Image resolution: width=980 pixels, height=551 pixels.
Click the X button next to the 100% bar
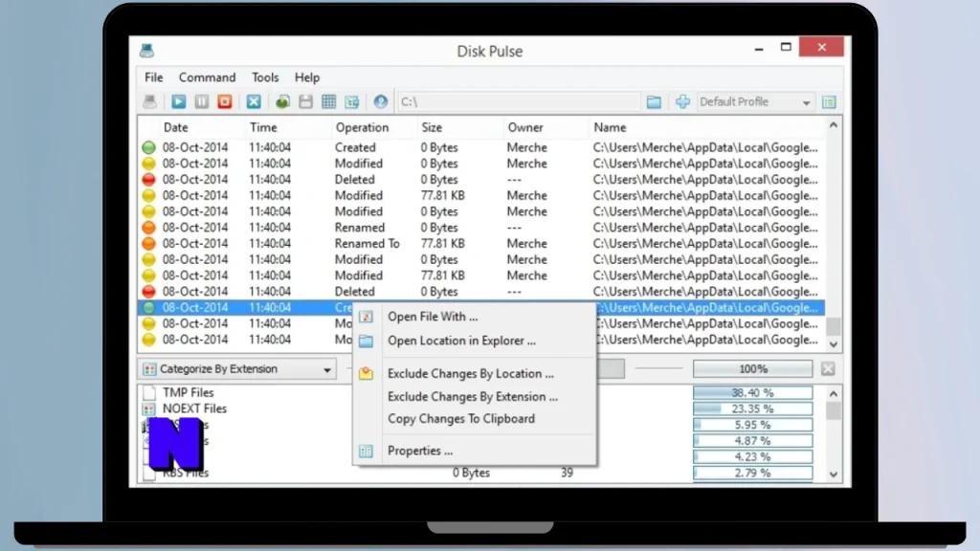(x=828, y=369)
